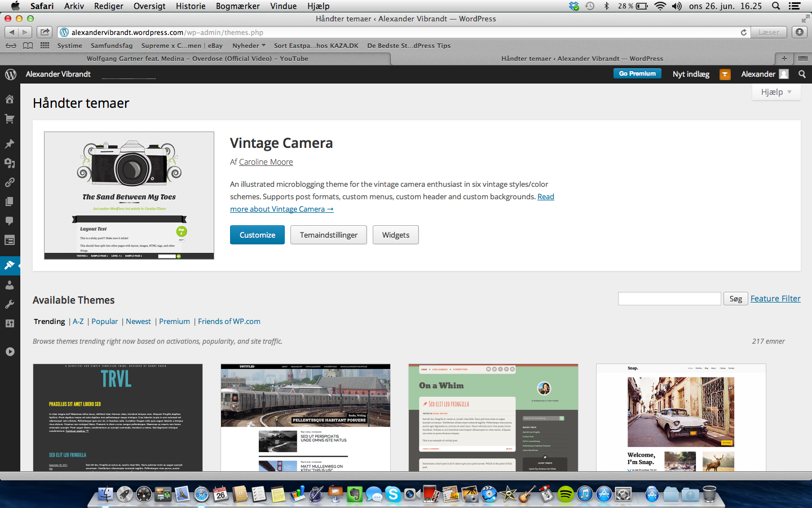Screen dimensions: 812x508
Task: Open the Feedback form sidebar icon
Action: pos(10,240)
